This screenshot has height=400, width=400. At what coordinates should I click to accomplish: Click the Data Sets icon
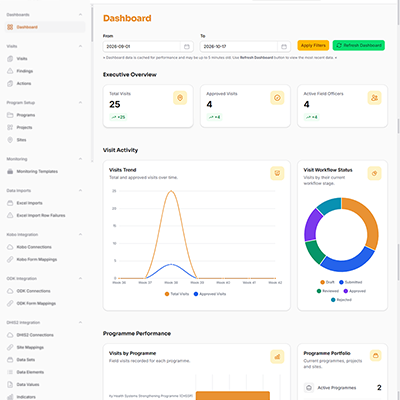(x=10, y=360)
